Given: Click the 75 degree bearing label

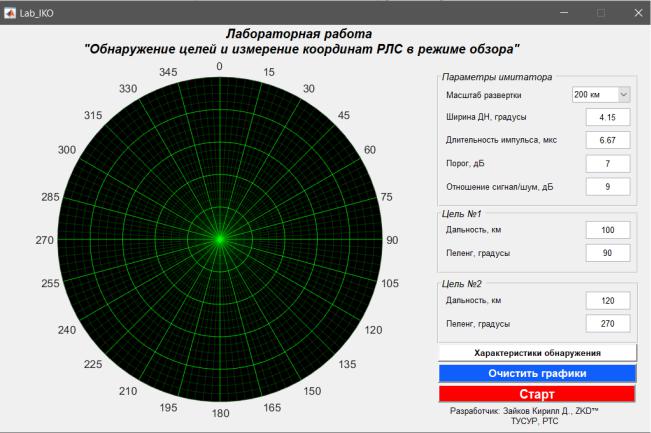Looking at the screenshot, I should [x=387, y=197].
